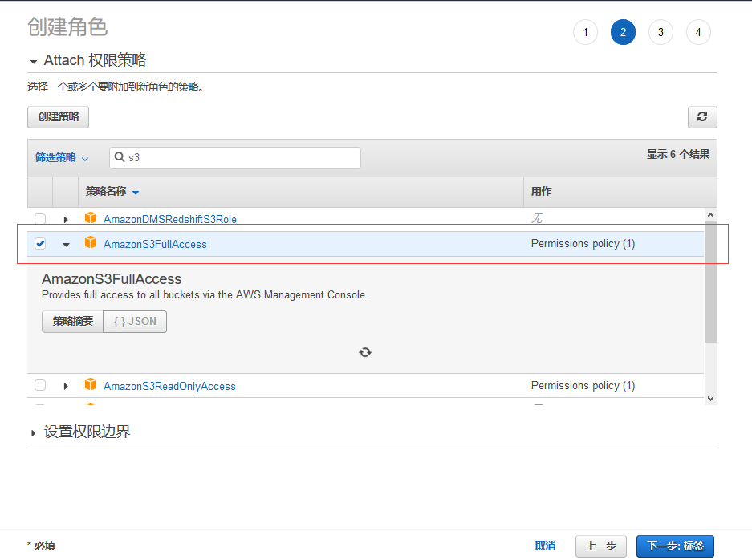Viewport: 752px width, 560px height.
Task: Click the policy list scroll down arrow
Action: 711,399
